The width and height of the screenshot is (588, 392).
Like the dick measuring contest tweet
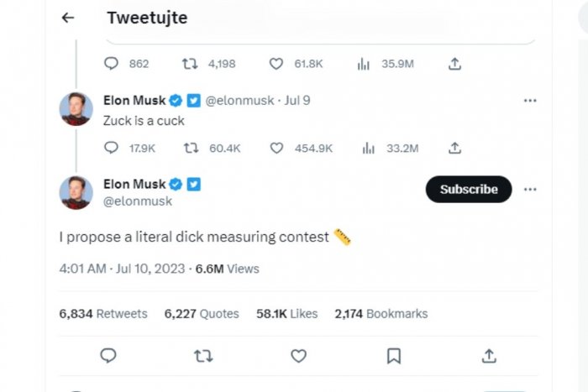[x=298, y=356]
